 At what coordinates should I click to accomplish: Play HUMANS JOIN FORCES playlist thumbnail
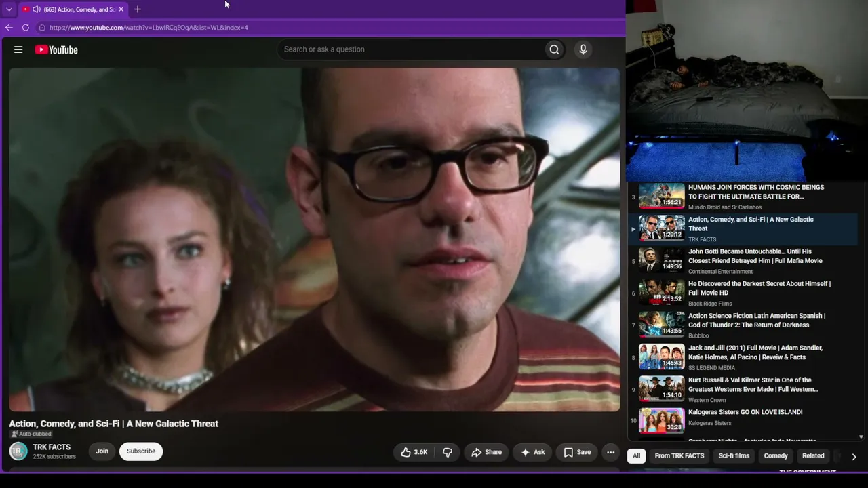pos(662,196)
